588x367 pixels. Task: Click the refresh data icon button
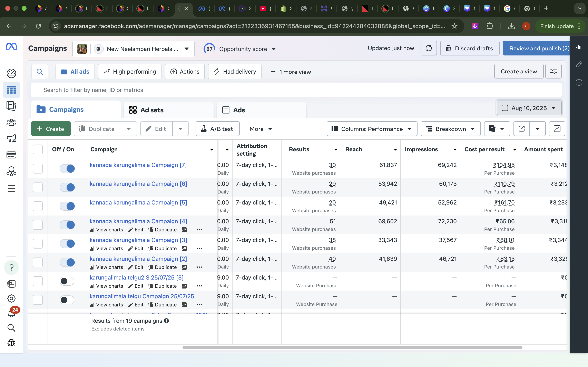tap(428, 48)
